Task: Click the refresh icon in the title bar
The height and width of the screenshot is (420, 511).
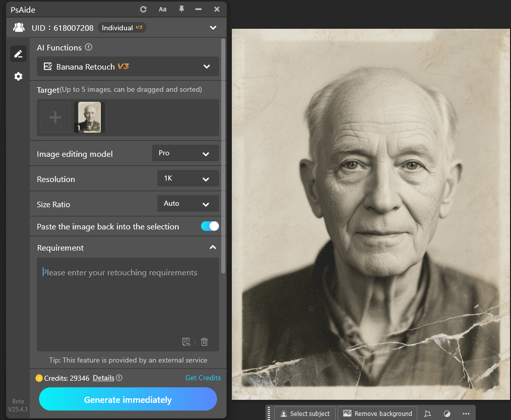Action: (144, 9)
